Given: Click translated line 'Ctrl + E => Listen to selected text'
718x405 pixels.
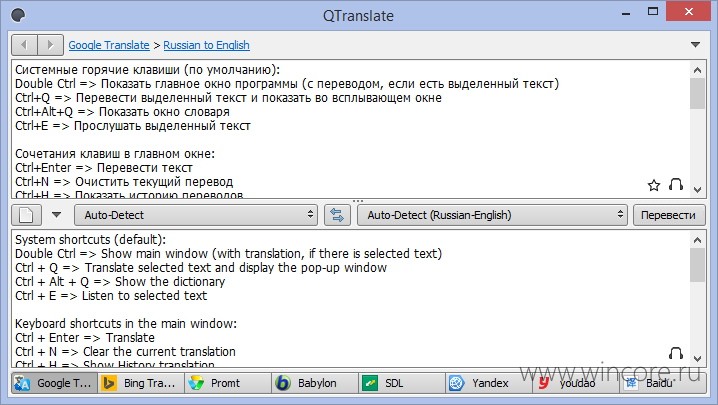Looking at the screenshot, I should click(x=111, y=296).
